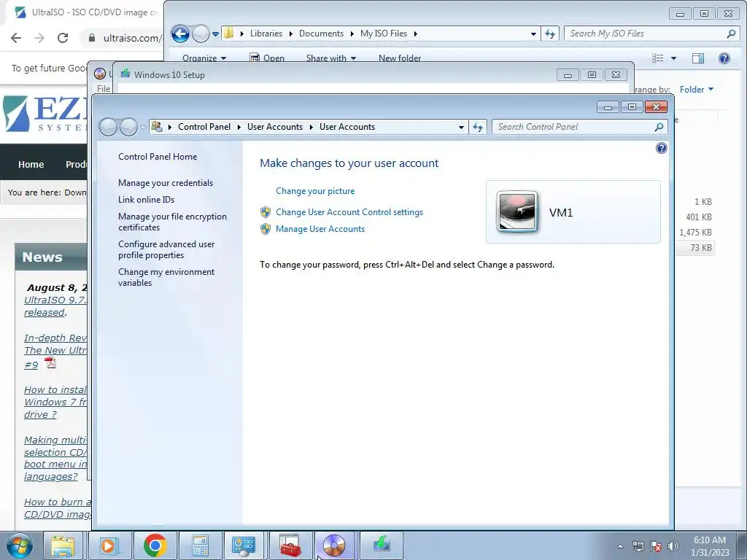Select Documents in Explorer breadcrumb
The width and height of the screenshot is (747, 560).
321,34
